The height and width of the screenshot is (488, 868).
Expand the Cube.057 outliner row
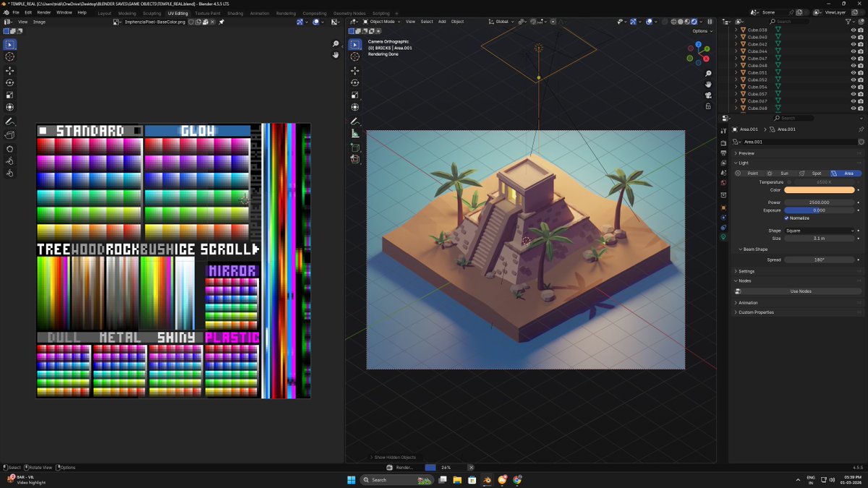coord(736,94)
